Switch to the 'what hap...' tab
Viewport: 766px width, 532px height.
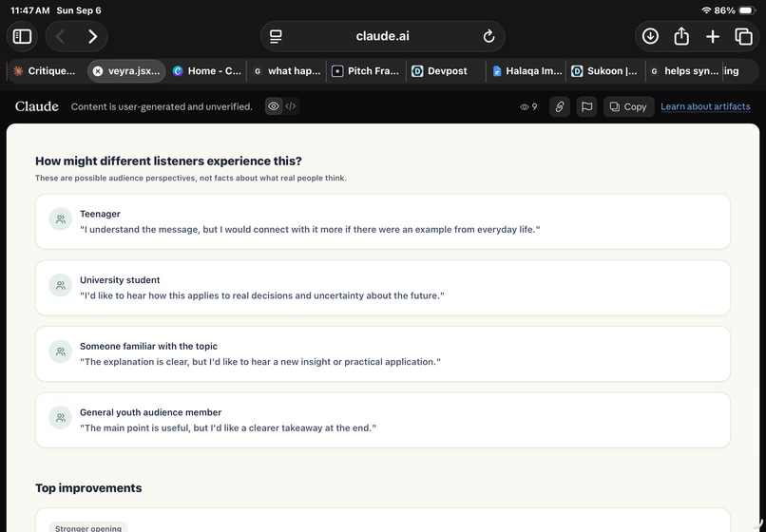(287, 71)
